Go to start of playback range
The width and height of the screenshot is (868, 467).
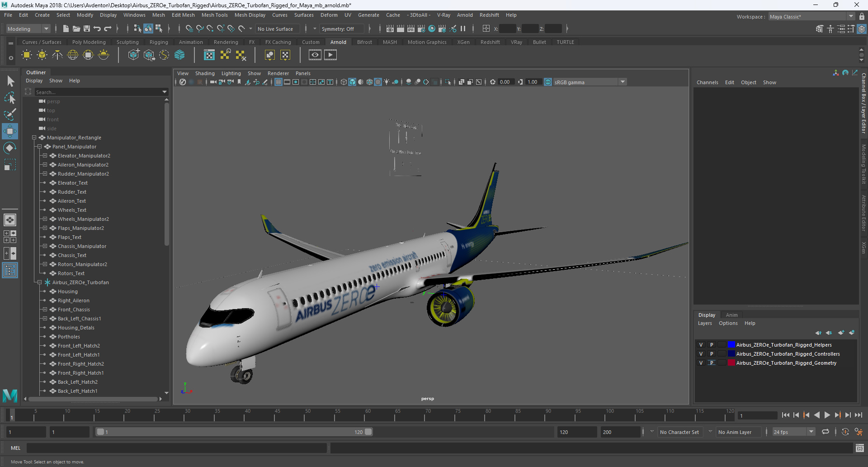click(786, 415)
